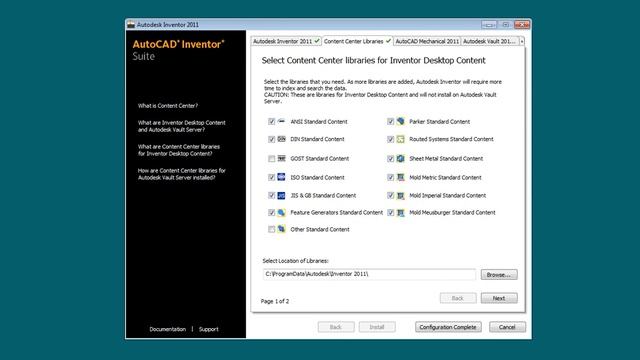The image size is (640, 360).
Task: Toggle Mold Metric Standard Content checkbox
Action: pos(391,178)
